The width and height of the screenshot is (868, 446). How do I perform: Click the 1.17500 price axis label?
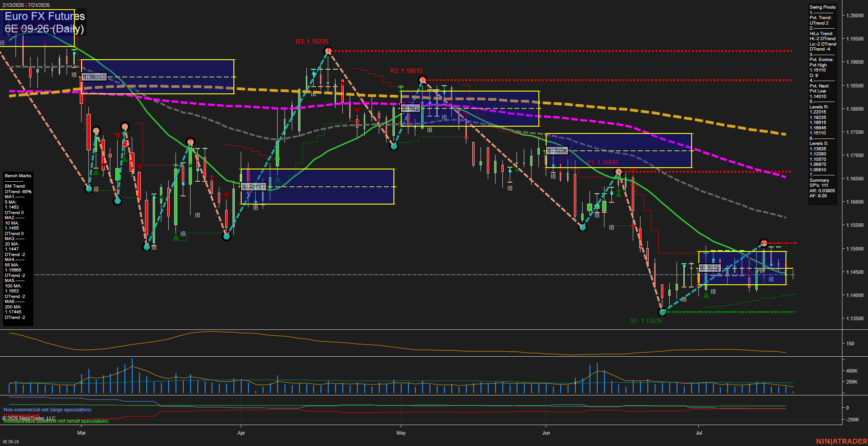(855, 132)
